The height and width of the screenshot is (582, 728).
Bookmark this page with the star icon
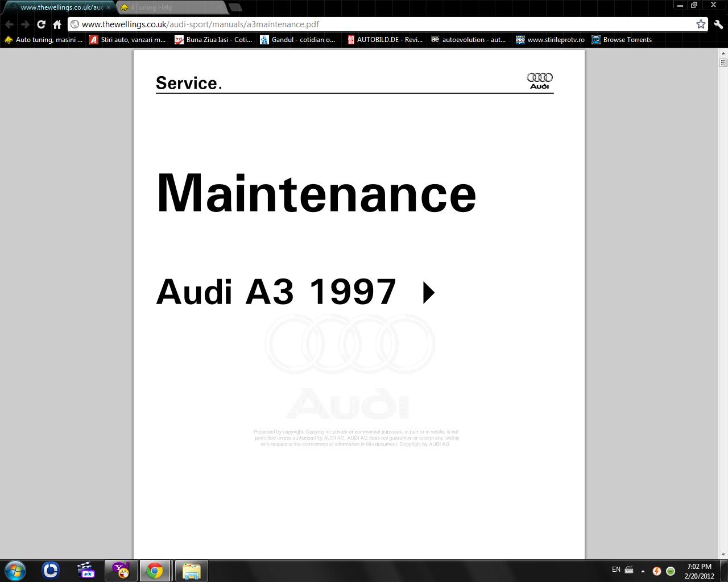pos(701,24)
